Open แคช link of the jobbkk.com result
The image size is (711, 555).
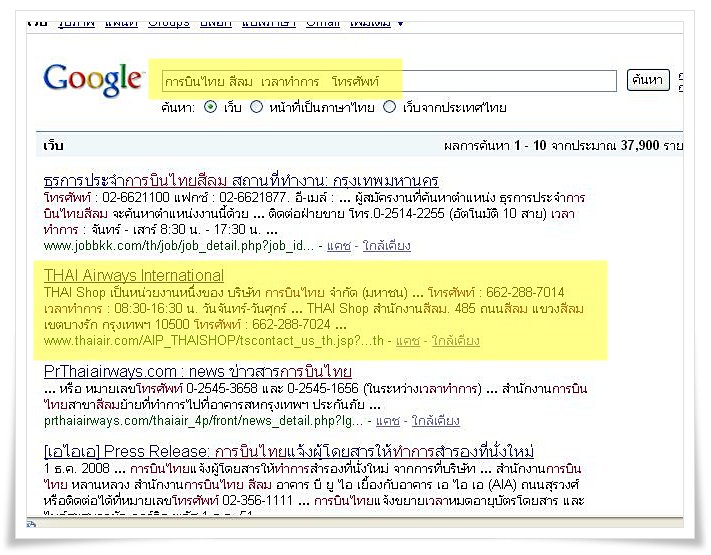point(339,246)
